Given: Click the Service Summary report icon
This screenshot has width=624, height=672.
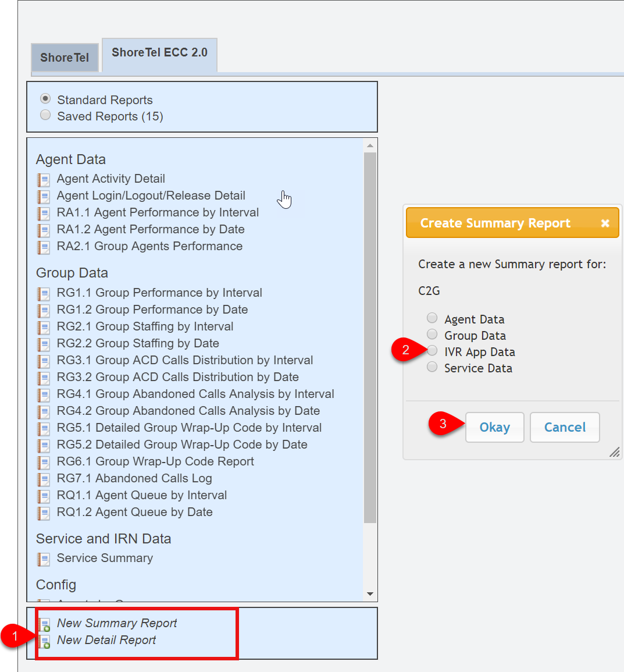Looking at the screenshot, I should (44, 559).
